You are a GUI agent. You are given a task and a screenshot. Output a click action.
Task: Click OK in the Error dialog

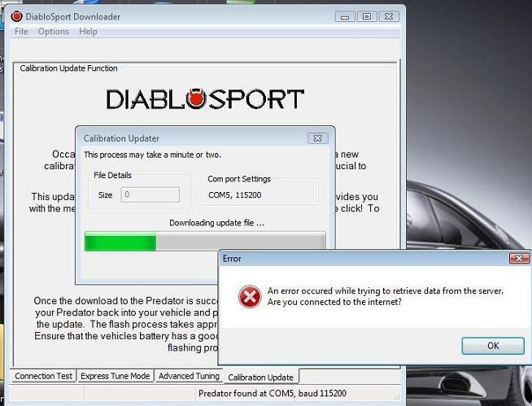(x=493, y=346)
